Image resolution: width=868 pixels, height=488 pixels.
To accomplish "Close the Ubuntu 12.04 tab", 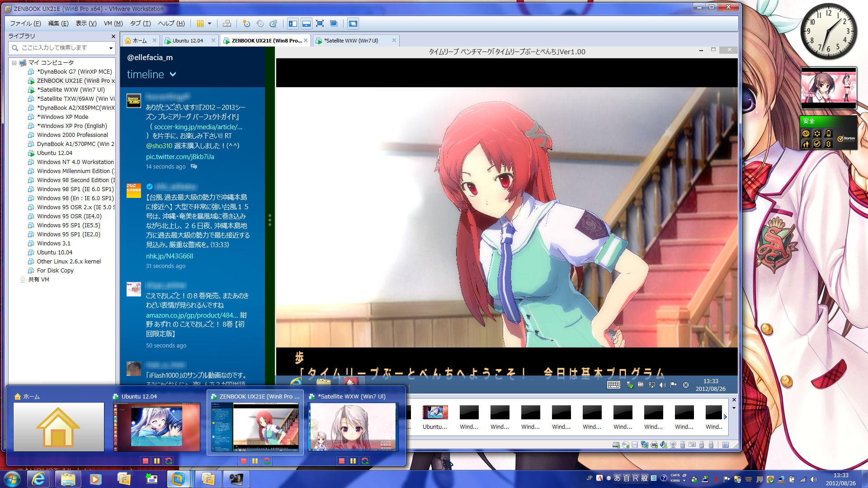I will click(213, 40).
